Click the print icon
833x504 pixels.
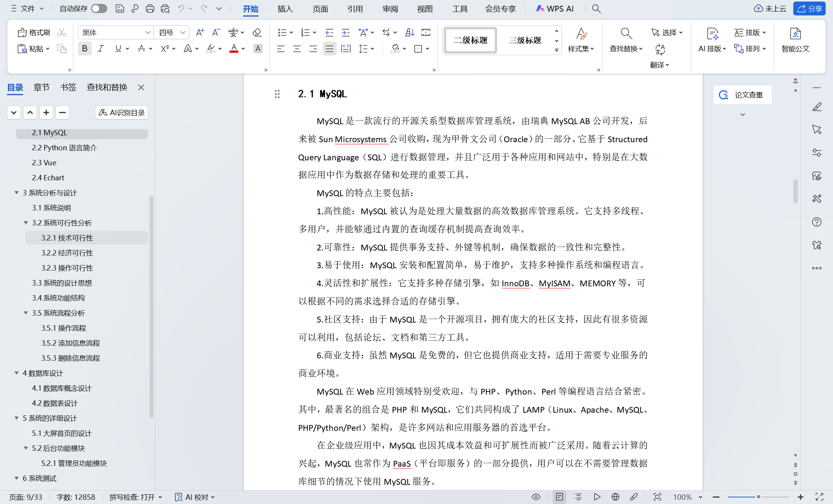click(150, 8)
